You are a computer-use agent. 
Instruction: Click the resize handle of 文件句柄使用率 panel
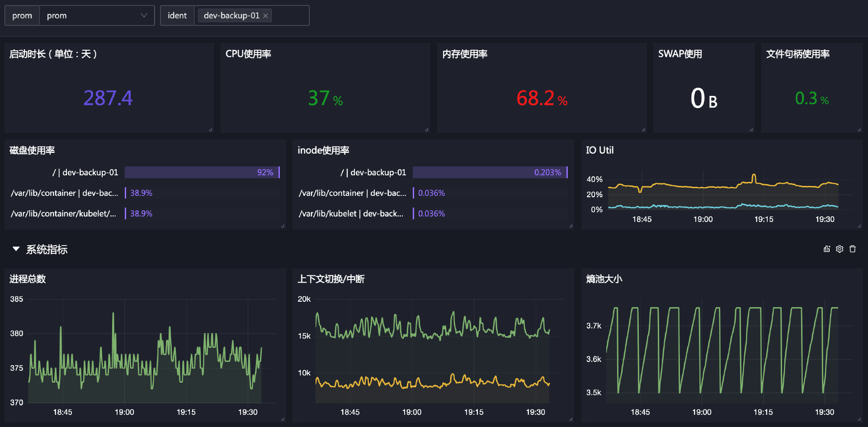point(859,130)
